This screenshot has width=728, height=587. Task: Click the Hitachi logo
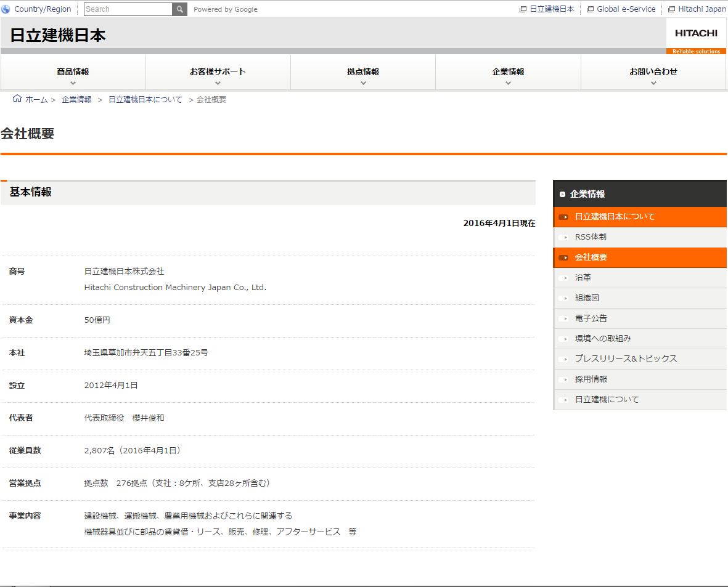[696, 33]
